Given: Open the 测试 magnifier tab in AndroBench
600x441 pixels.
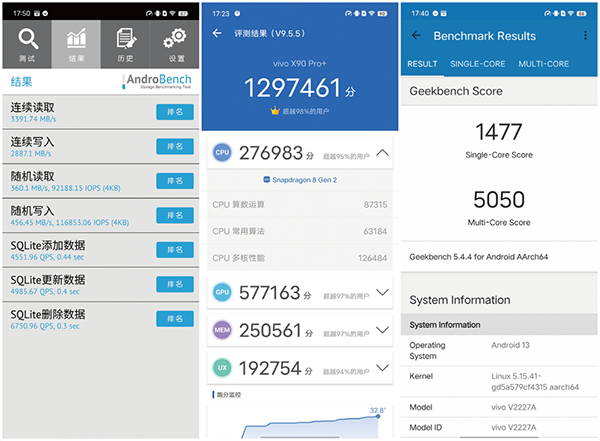Looking at the screenshot, I should click(x=27, y=44).
